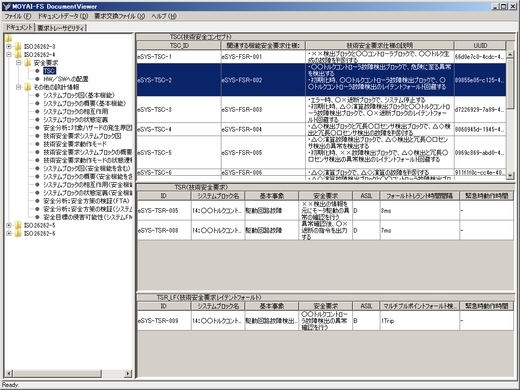Select the HW/SWへの配置 tree item
Screen dimensions: 520x390
click(66, 79)
